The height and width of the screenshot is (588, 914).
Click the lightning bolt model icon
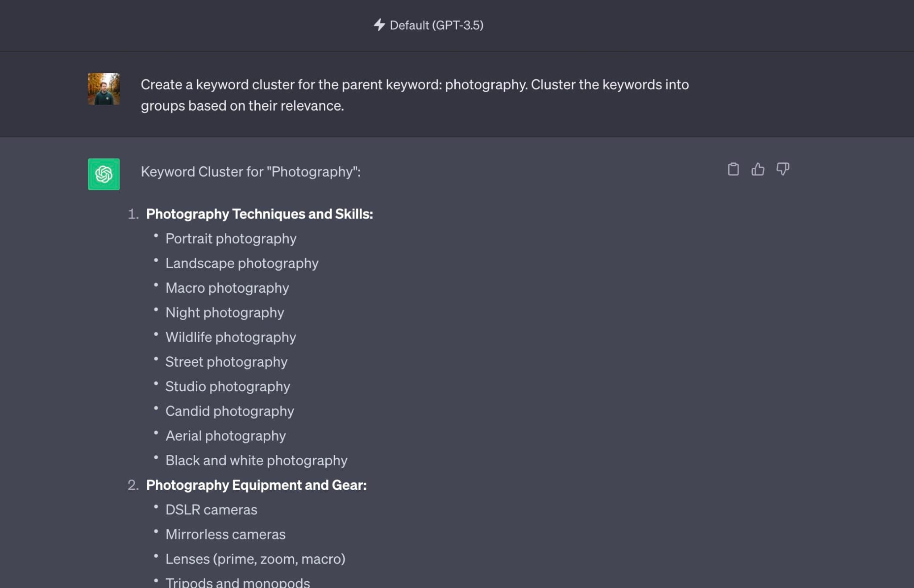379,25
